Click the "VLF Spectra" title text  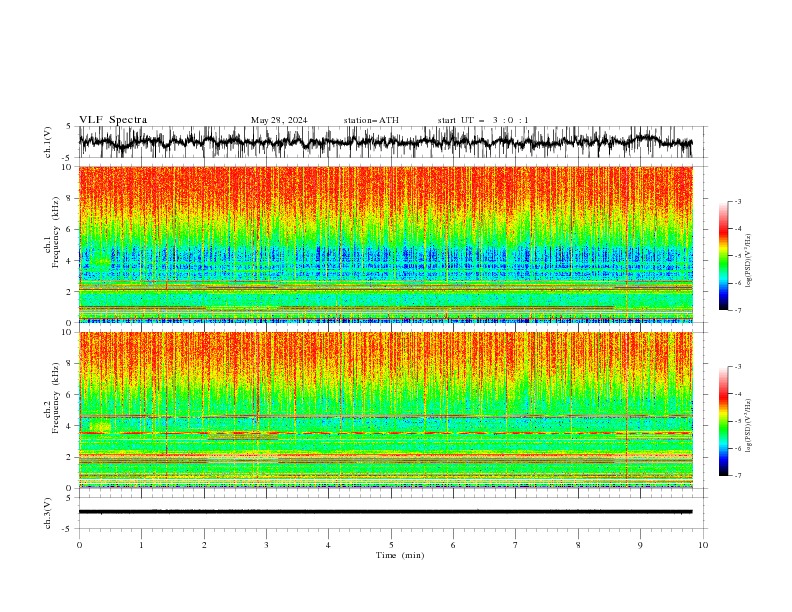(x=113, y=120)
